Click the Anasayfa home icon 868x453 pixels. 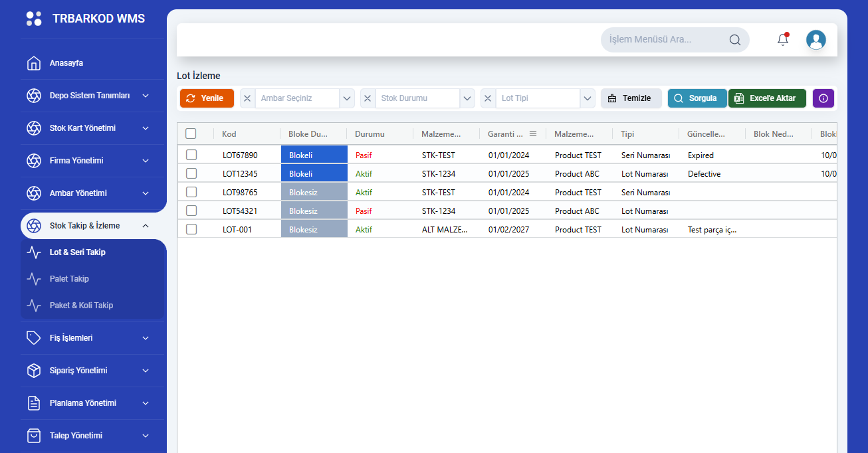click(34, 63)
